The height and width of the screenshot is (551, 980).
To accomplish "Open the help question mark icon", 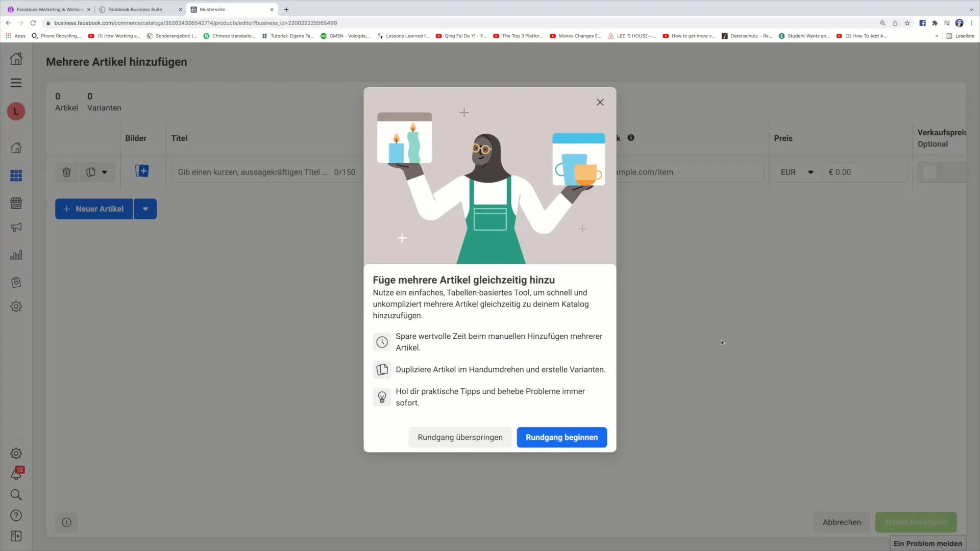I will click(16, 515).
